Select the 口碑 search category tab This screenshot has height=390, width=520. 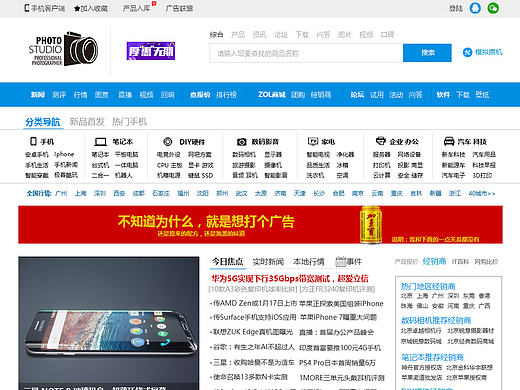pos(387,35)
